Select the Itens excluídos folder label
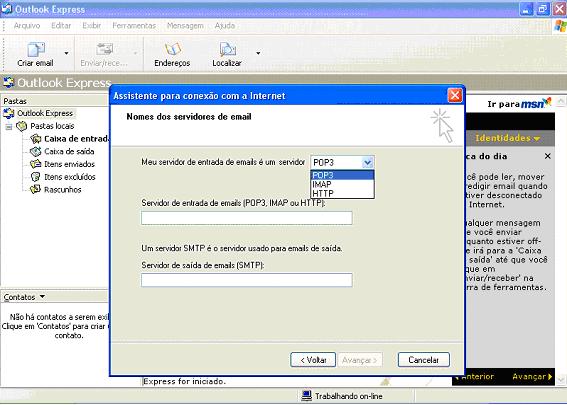This screenshot has width=567, height=405. (x=70, y=177)
